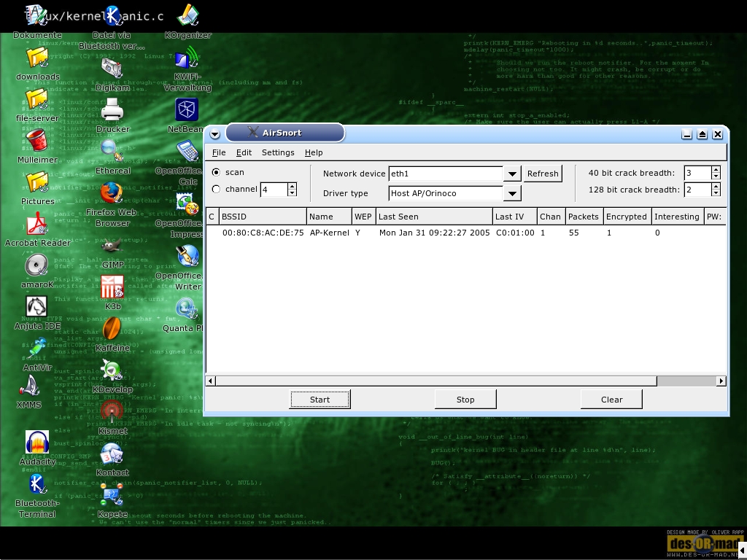Click the scrollbar right arrow

[721, 381]
